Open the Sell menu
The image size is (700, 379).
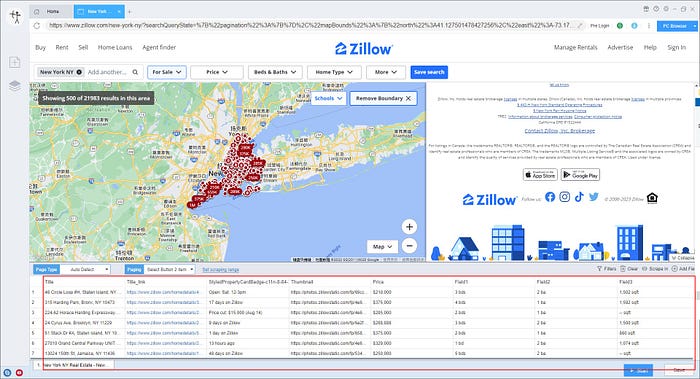pyautogui.click(x=83, y=47)
